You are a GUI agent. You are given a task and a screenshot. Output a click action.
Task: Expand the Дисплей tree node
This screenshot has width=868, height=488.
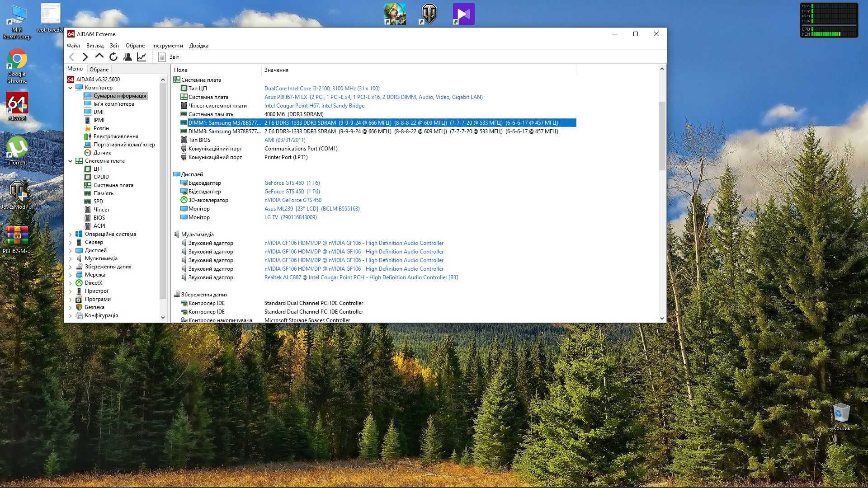71,250
